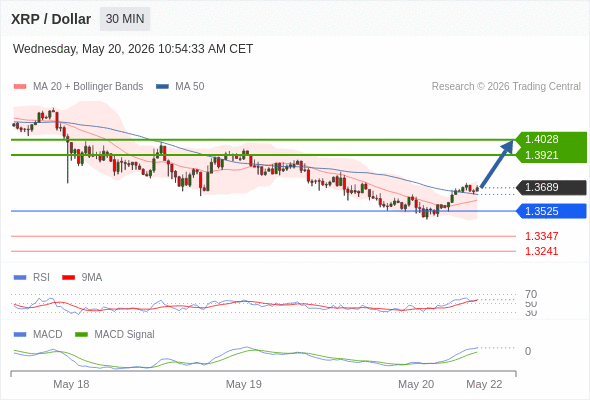
Task: Select the 1.4028 resistance price tag
Action: coord(551,140)
